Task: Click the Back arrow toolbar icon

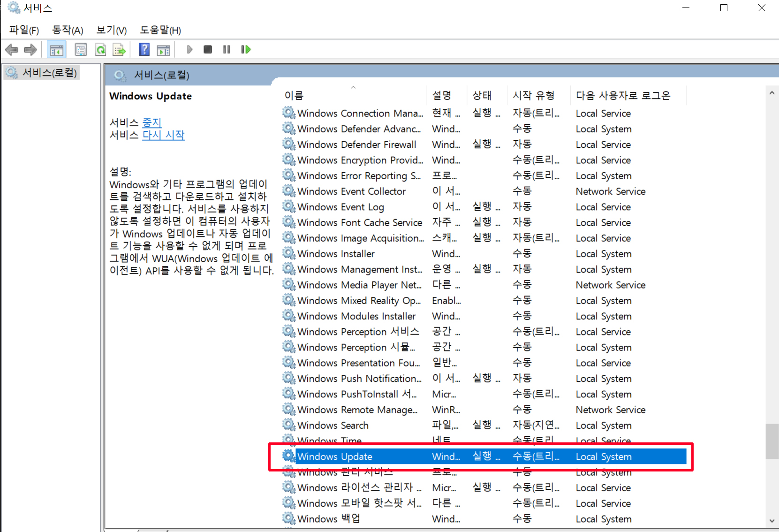Action: pyautogui.click(x=12, y=49)
